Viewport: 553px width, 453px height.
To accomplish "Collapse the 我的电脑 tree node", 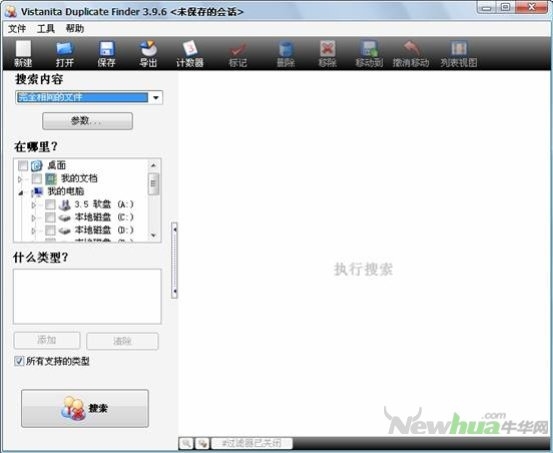I will pyautogui.click(x=21, y=193).
